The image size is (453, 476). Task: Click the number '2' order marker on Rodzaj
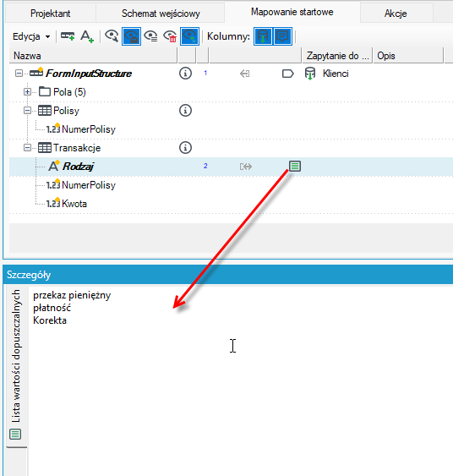(205, 166)
